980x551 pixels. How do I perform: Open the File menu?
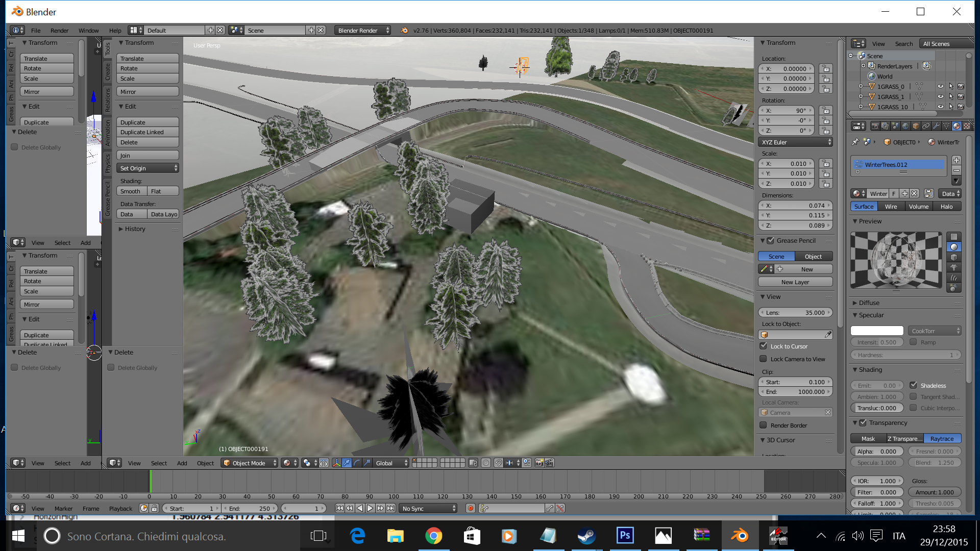pos(36,31)
